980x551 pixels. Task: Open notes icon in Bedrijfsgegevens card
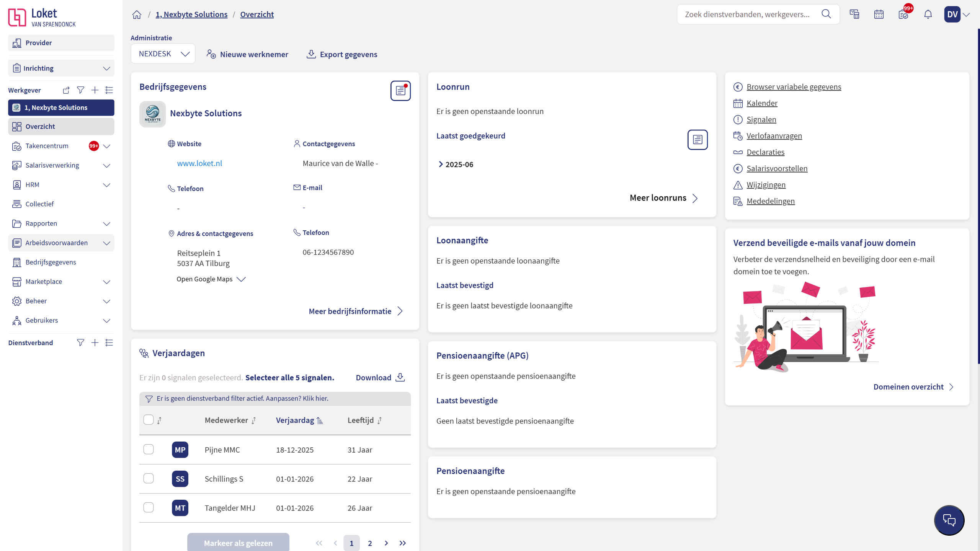400,91
